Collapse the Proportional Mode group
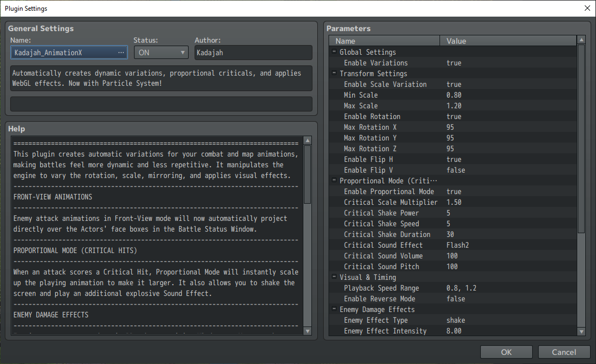This screenshot has height=364, width=596. point(334,180)
